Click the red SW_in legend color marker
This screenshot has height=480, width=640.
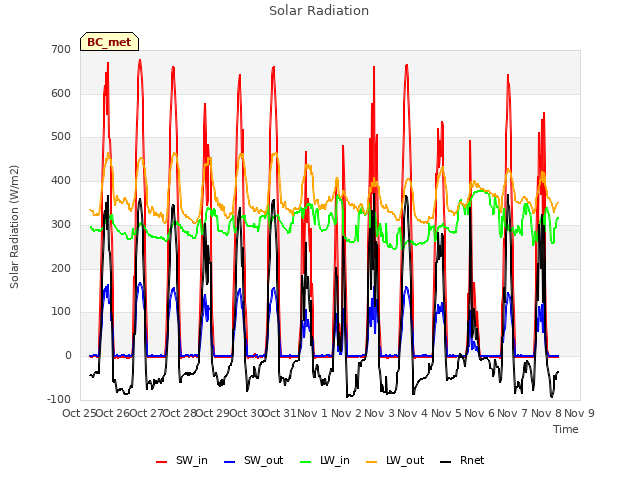(x=162, y=462)
